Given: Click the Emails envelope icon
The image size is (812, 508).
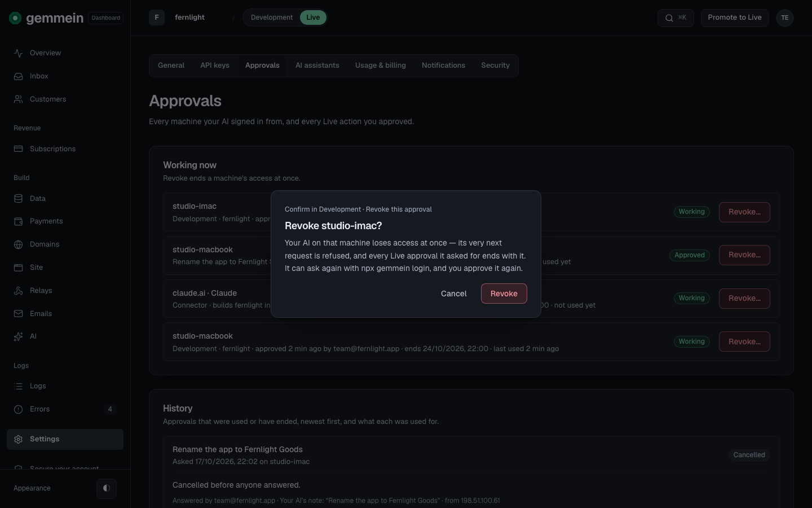Looking at the screenshot, I should click(19, 314).
